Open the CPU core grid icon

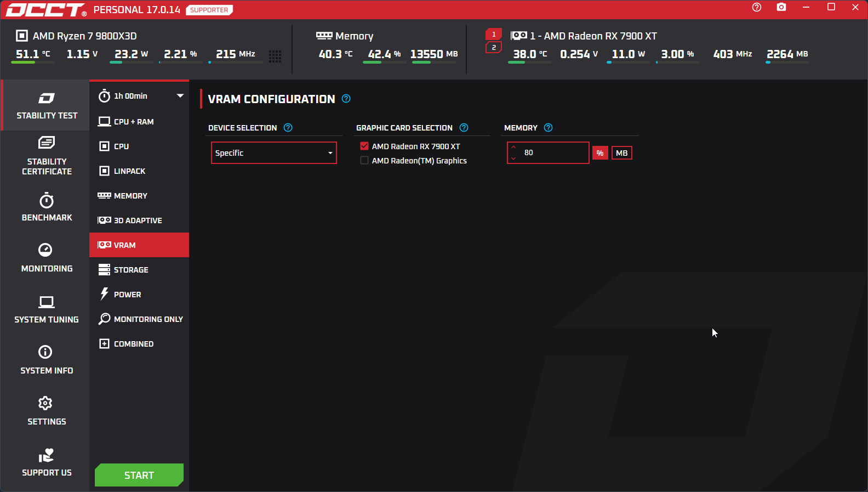[275, 56]
